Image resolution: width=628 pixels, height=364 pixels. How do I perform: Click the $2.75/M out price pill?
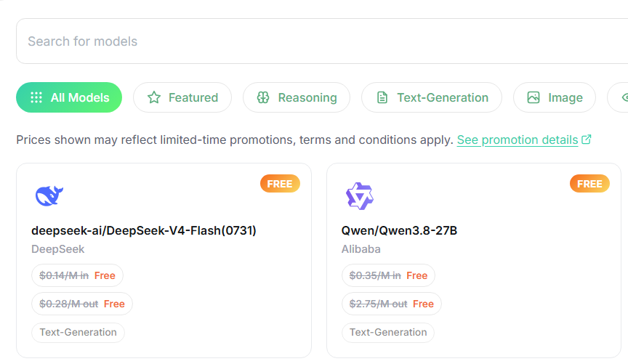pos(392,304)
